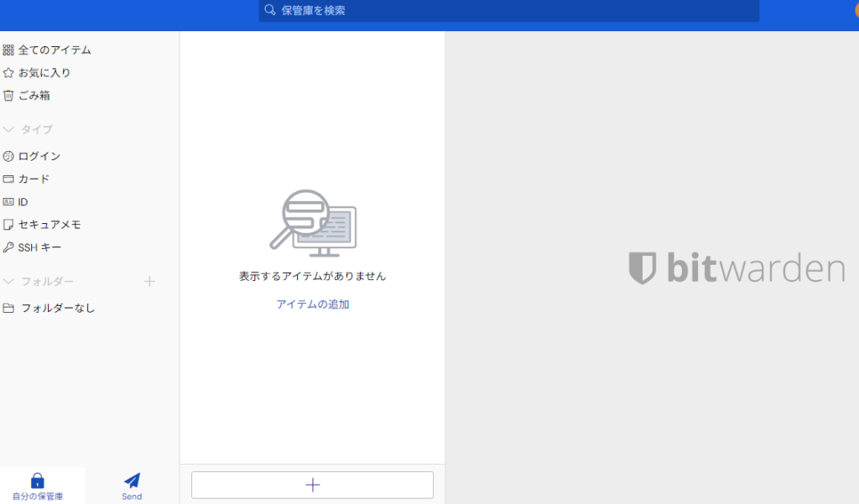Filter by カード type
The image size is (859, 504).
(34, 179)
